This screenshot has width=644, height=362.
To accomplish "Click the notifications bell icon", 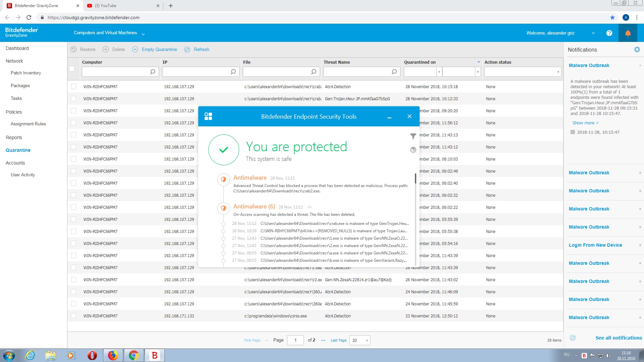I will point(628,33).
